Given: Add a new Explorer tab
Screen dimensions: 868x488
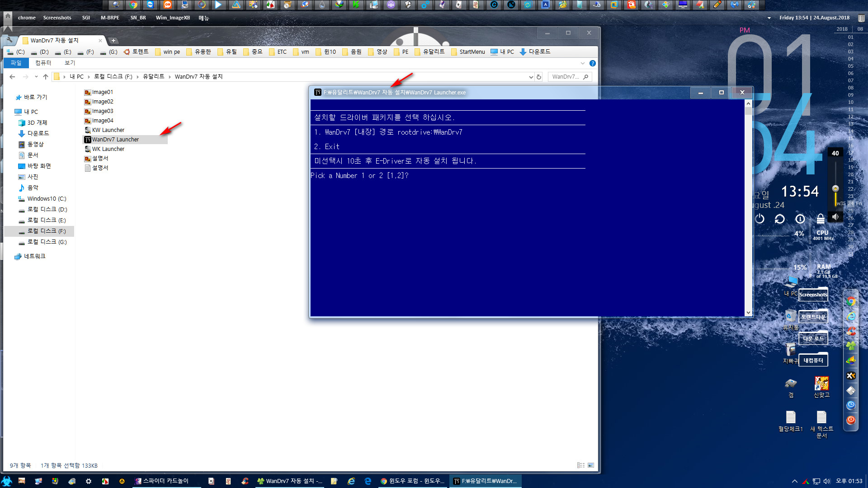Looking at the screenshot, I should 113,41.
